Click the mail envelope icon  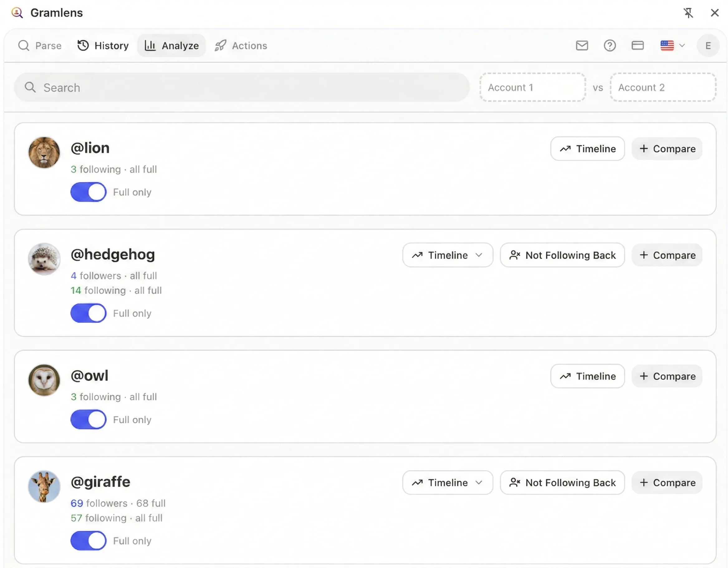point(582,46)
